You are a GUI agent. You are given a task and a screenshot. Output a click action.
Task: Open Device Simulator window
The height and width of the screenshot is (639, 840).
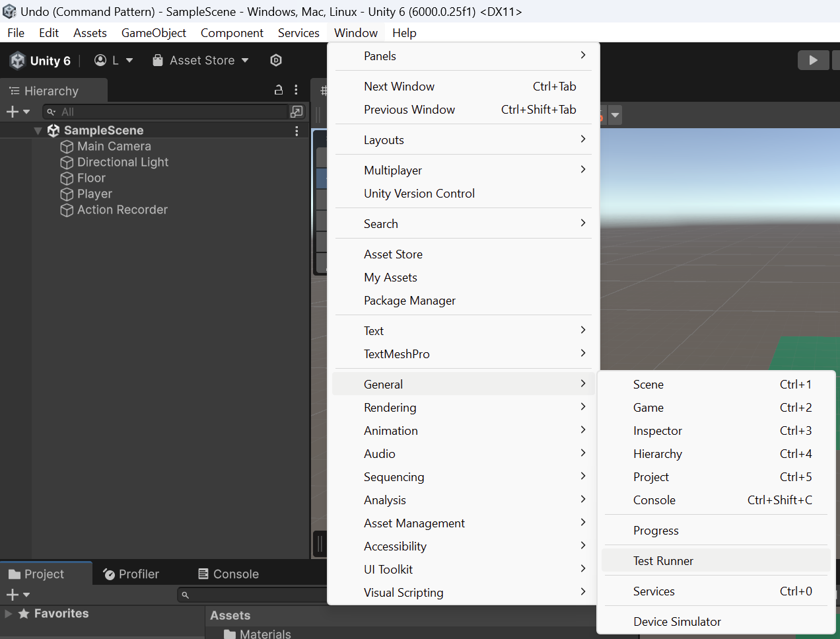coord(717,622)
